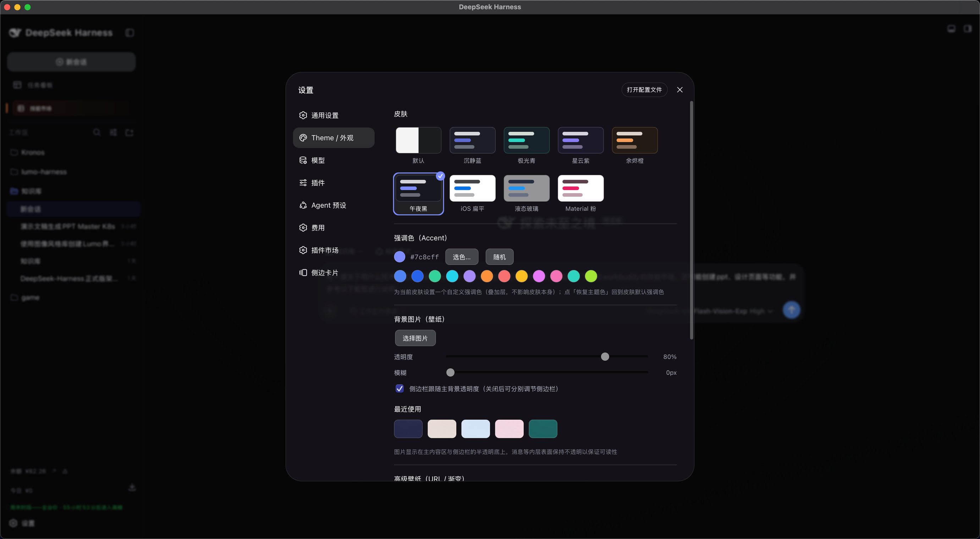Choose the light blue recent wallpaper
This screenshot has width=980, height=539.
coord(475,429)
